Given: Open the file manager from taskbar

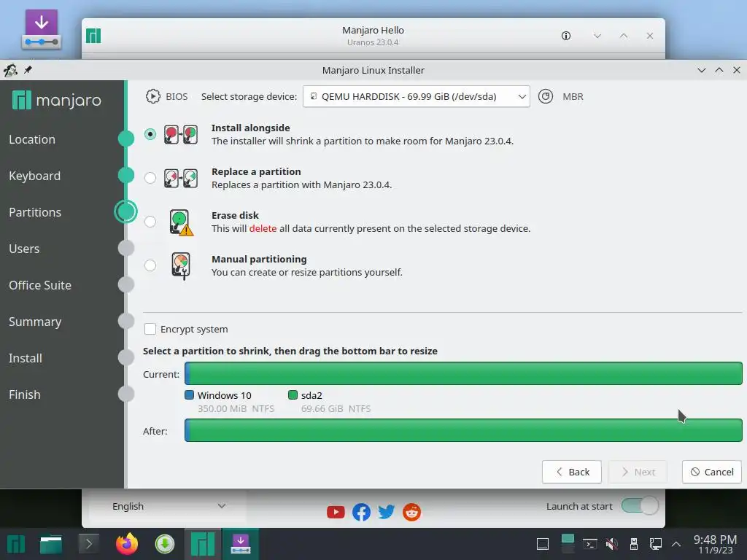Looking at the screenshot, I should click(51, 544).
